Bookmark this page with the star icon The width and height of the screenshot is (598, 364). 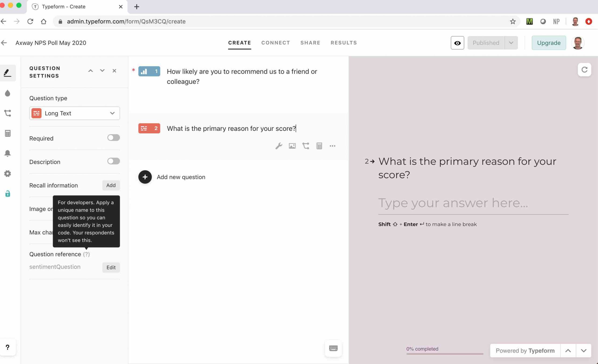[513, 21]
